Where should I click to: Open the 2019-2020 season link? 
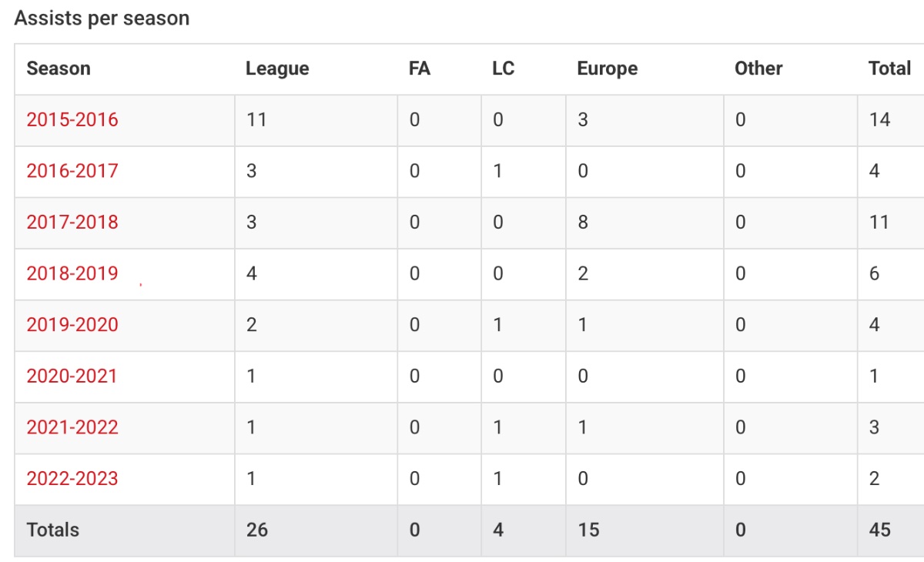72,325
